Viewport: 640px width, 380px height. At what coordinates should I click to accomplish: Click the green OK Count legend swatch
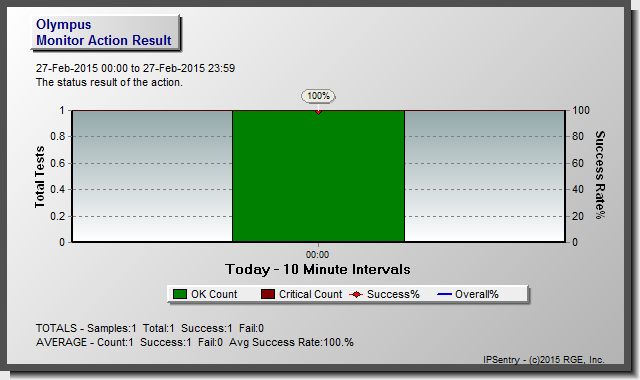[180, 294]
